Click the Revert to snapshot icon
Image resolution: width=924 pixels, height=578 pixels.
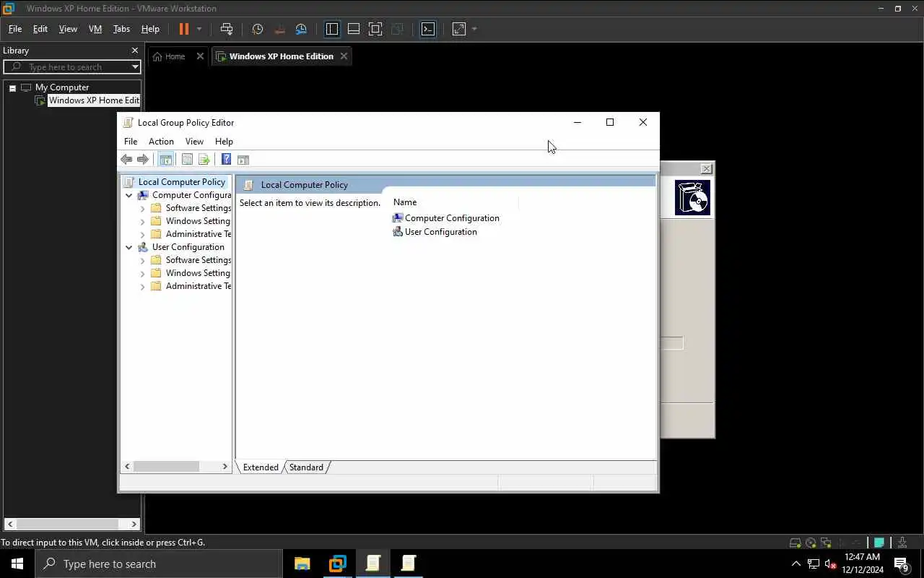279,29
